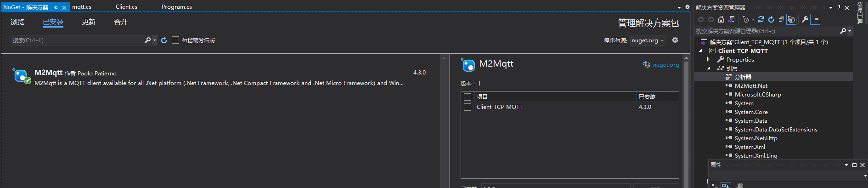
Task: Click the switch views icon in Solution Explorer
Action: [x=732, y=19]
